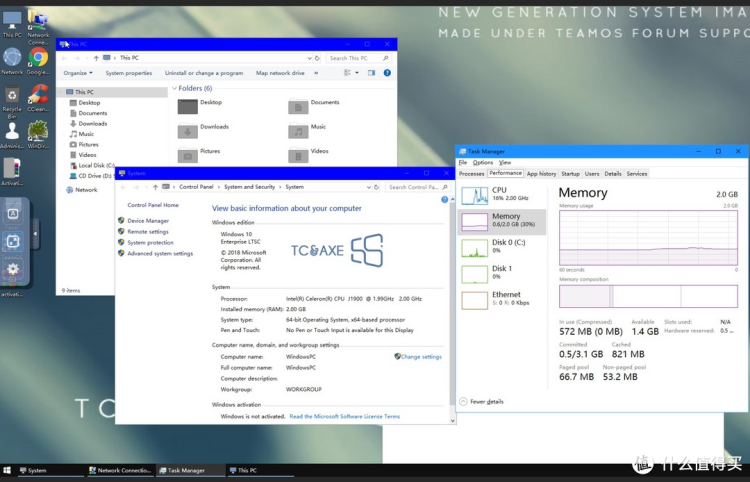Expand System window address bar dropdown
Viewport: 750px width, 482px height.
[369, 187]
